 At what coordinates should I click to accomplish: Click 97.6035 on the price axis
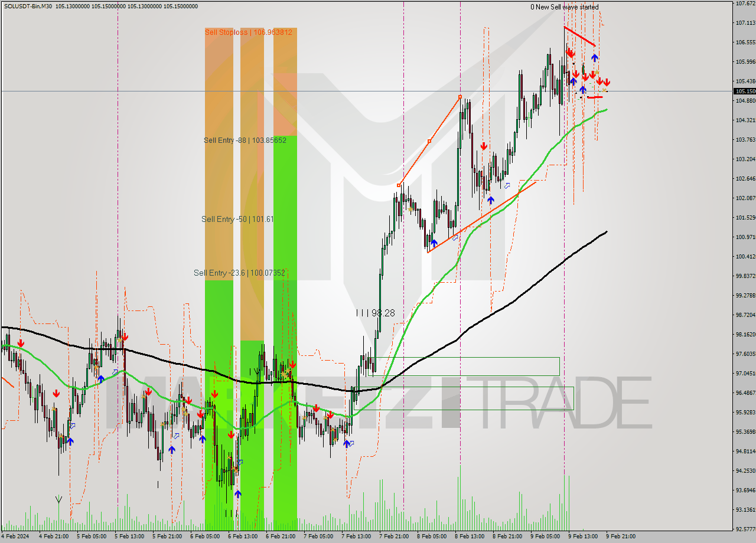pos(745,354)
